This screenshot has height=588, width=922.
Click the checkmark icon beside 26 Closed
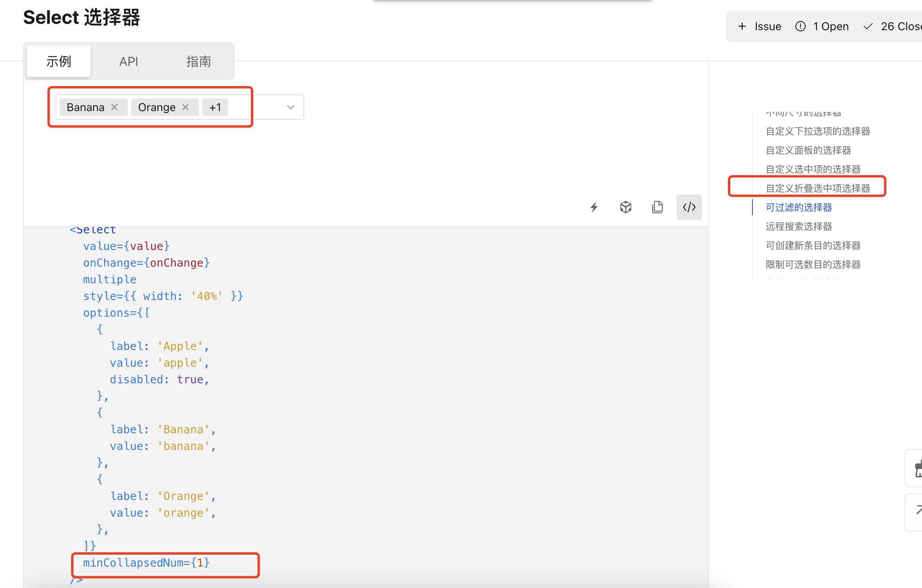click(x=868, y=26)
